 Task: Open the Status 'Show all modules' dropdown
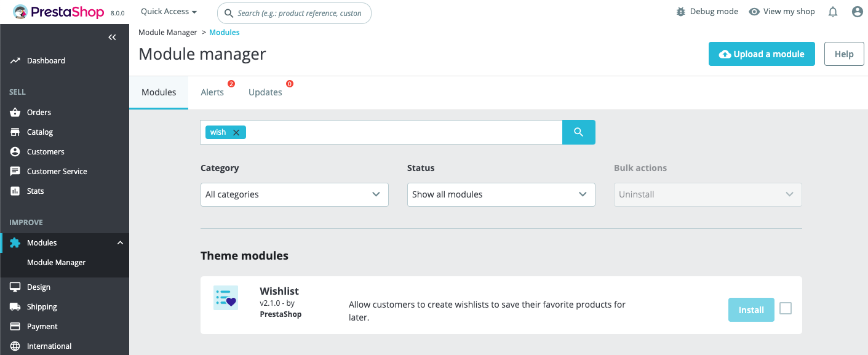501,194
